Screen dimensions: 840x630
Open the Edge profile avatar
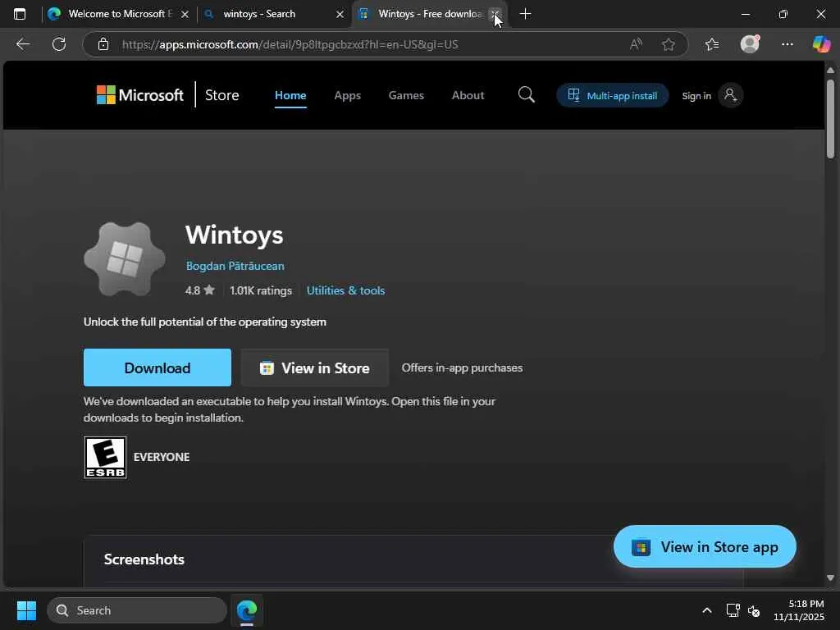(x=750, y=44)
